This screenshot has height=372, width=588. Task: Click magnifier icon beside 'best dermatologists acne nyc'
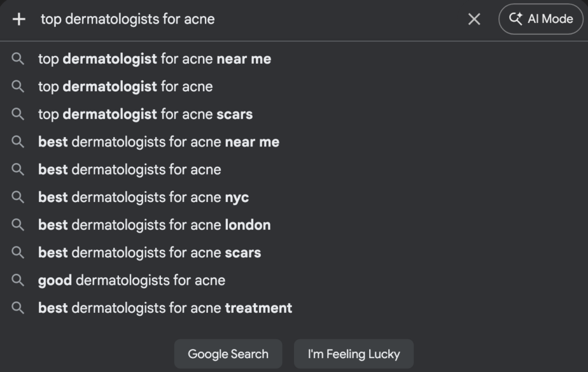coord(18,197)
